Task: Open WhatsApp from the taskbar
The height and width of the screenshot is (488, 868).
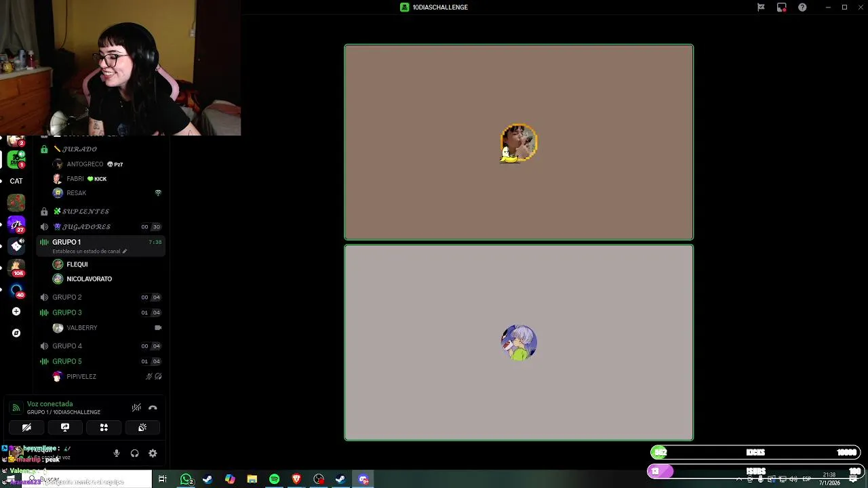Action: pyautogui.click(x=186, y=479)
